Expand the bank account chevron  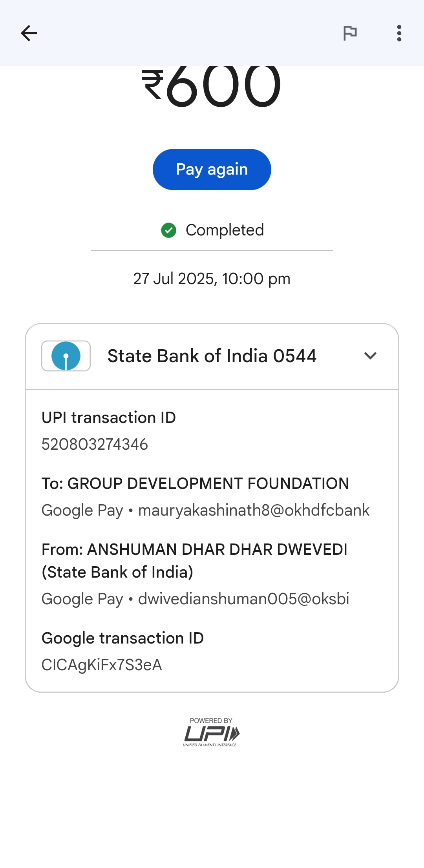tap(370, 356)
